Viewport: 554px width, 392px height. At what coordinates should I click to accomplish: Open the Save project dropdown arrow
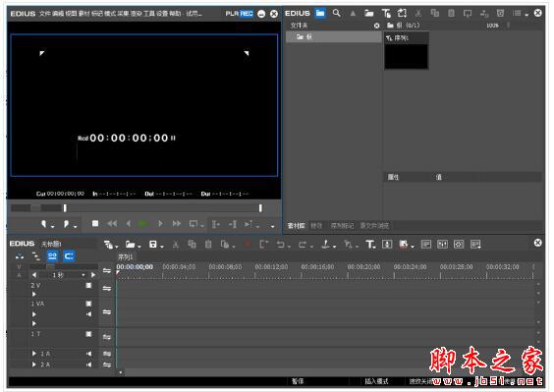pyautogui.click(x=162, y=246)
